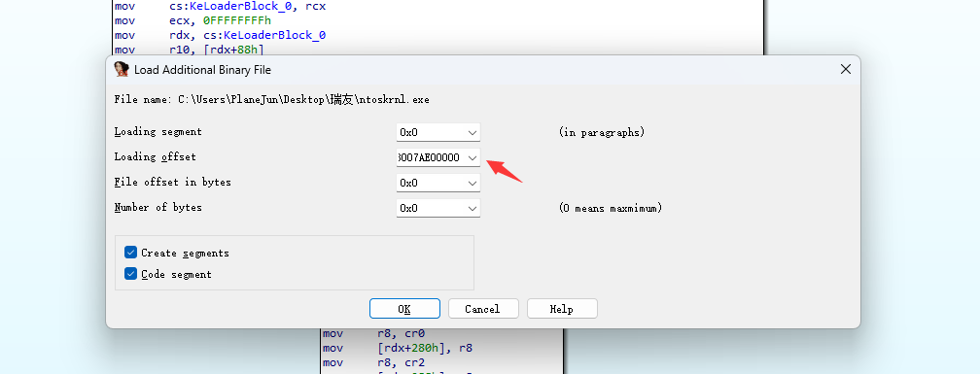Viewport: 980px width, 374px height.
Task: Click the Loading segment label
Action: [x=158, y=132]
